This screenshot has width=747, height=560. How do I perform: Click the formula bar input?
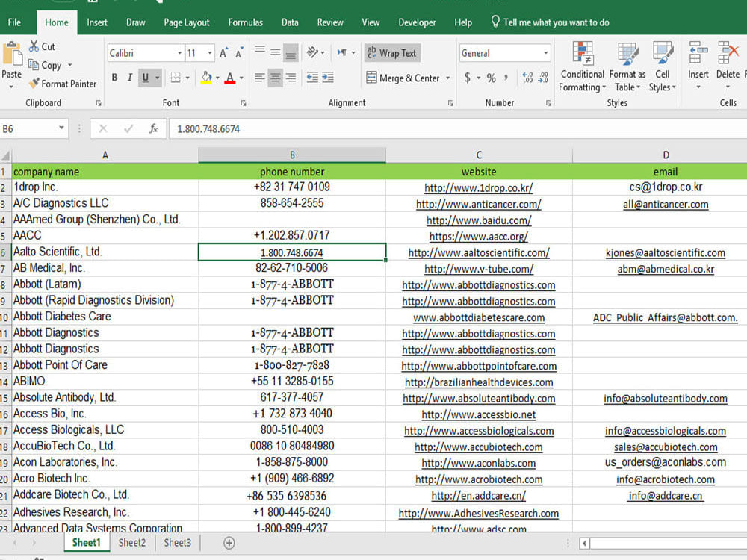tap(457, 128)
